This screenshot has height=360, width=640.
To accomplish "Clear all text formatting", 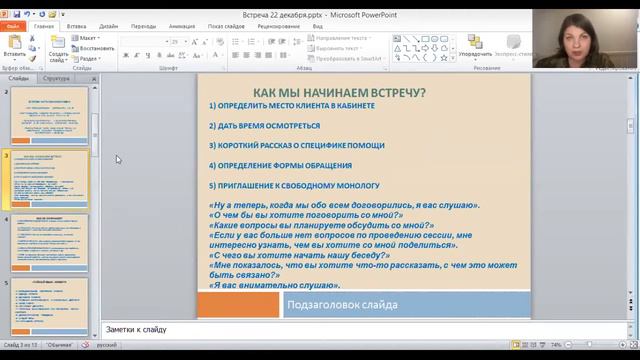I will click(x=220, y=42).
